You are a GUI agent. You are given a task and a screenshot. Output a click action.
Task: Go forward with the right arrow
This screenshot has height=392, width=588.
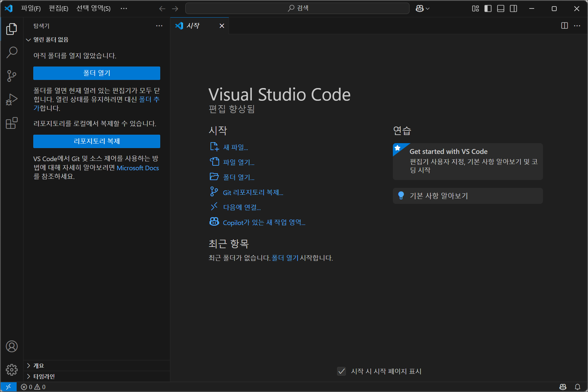click(x=175, y=9)
